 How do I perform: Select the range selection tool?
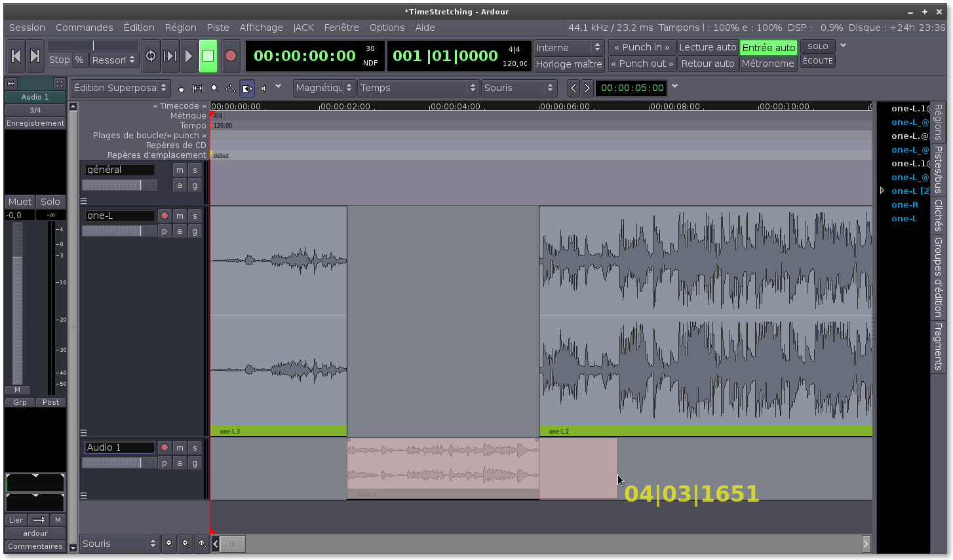[x=198, y=88]
